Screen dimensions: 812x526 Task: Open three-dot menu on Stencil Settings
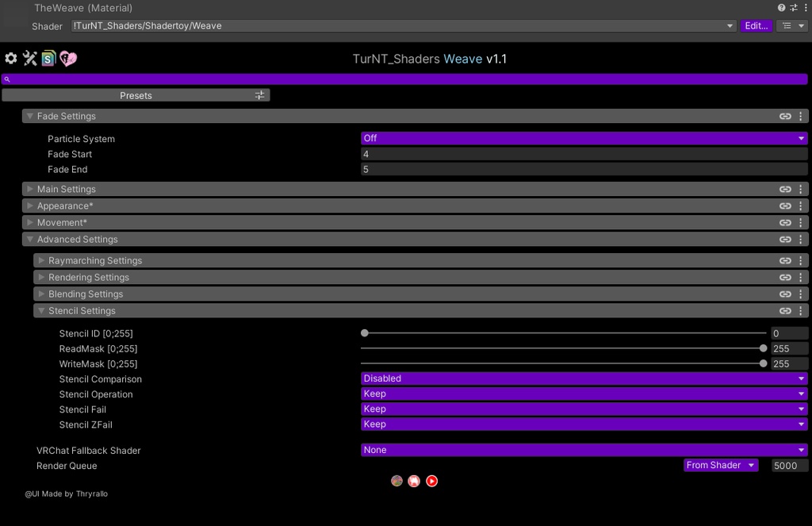click(801, 311)
